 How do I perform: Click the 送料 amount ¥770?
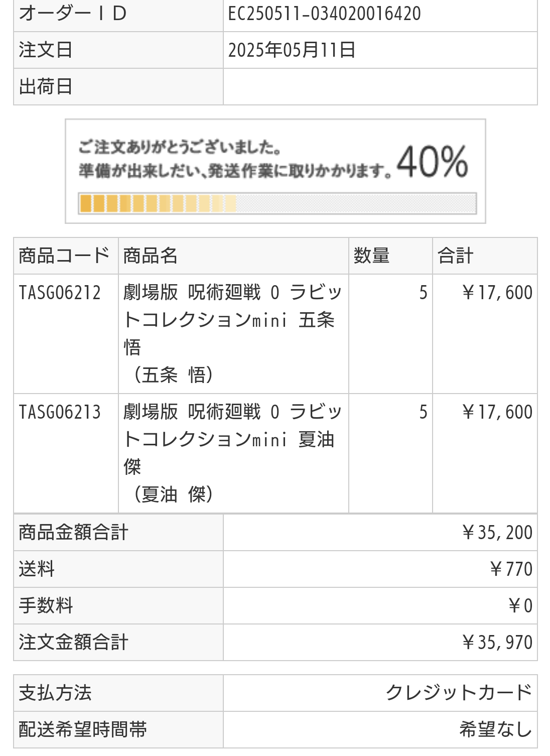click(x=511, y=569)
